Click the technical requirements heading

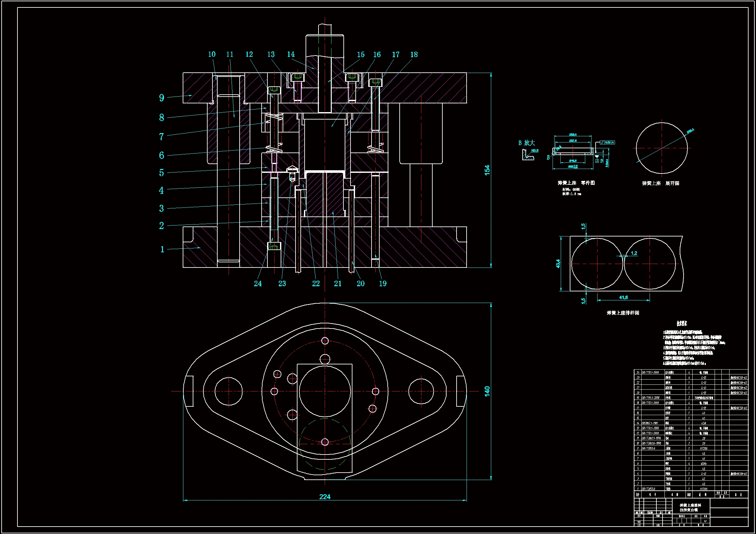pyautogui.click(x=682, y=324)
